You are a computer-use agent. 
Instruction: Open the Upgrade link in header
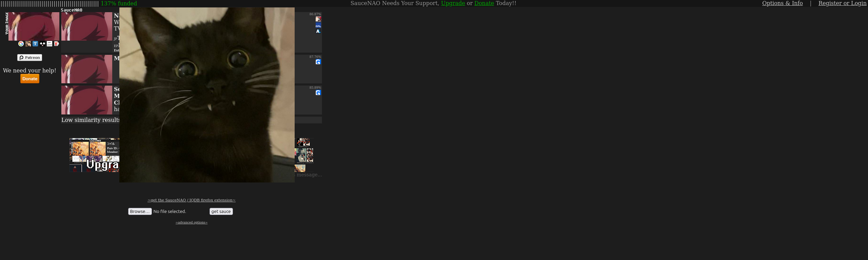coord(453,3)
